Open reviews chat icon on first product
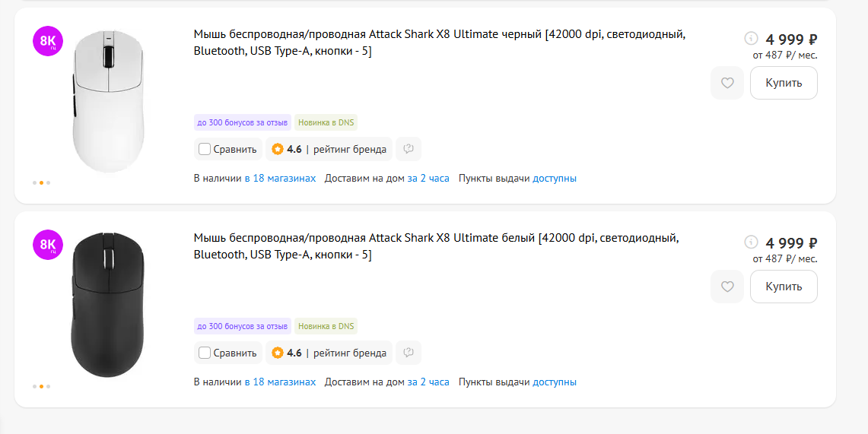 pos(409,149)
